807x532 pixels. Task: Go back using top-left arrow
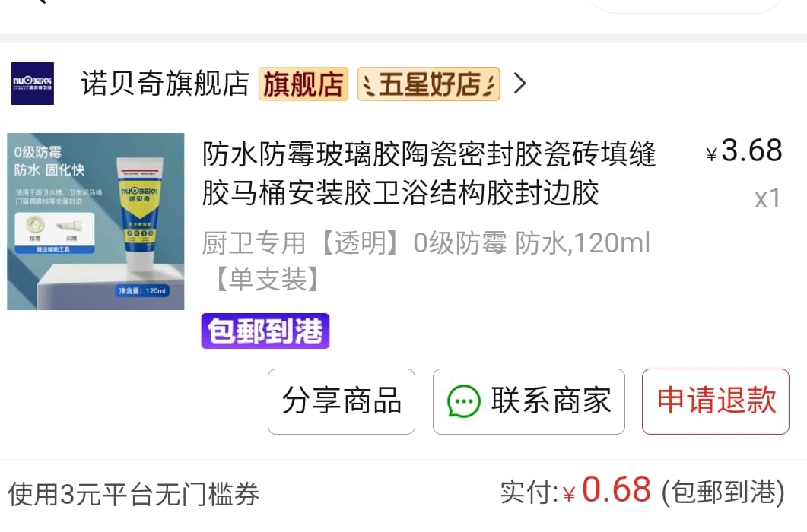pos(39,2)
